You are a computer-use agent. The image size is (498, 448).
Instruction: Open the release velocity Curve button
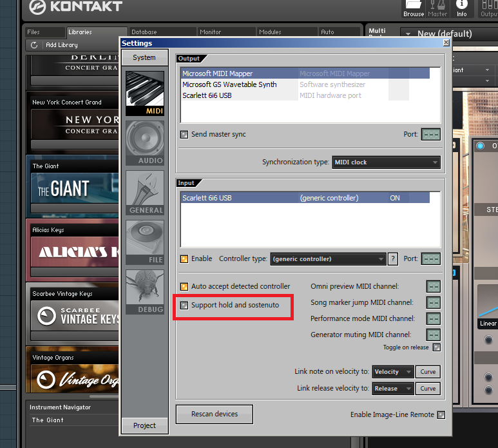coord(428,389)
